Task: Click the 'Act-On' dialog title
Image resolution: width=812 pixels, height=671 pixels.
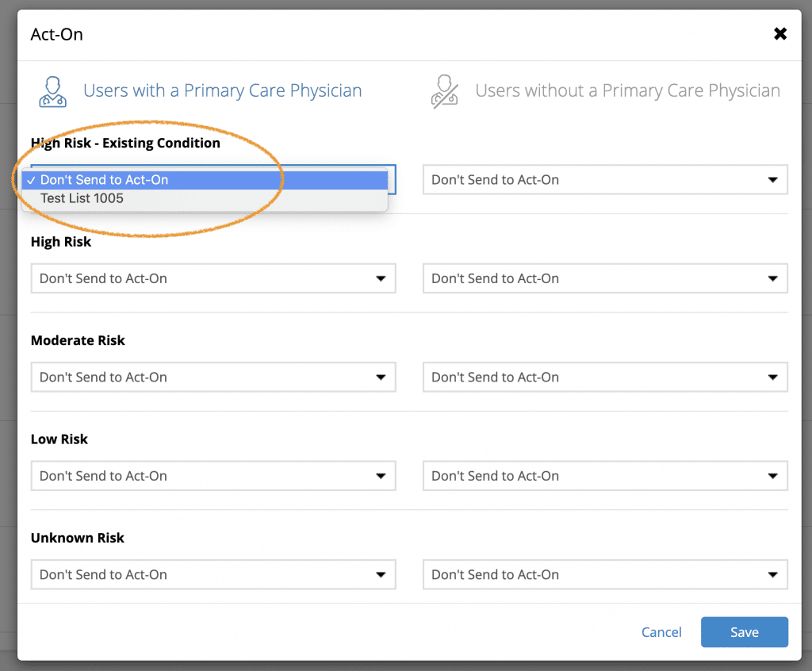Action: (56, 34)
